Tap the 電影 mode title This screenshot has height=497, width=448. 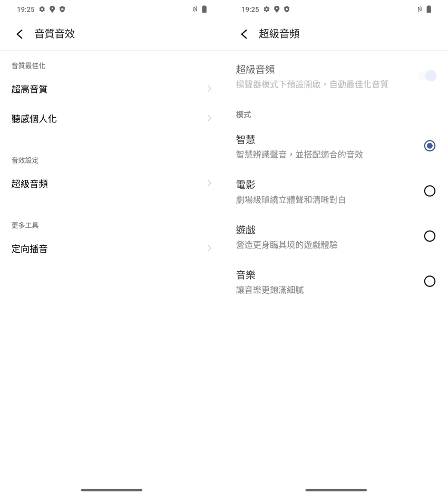(x=246, y=185)
